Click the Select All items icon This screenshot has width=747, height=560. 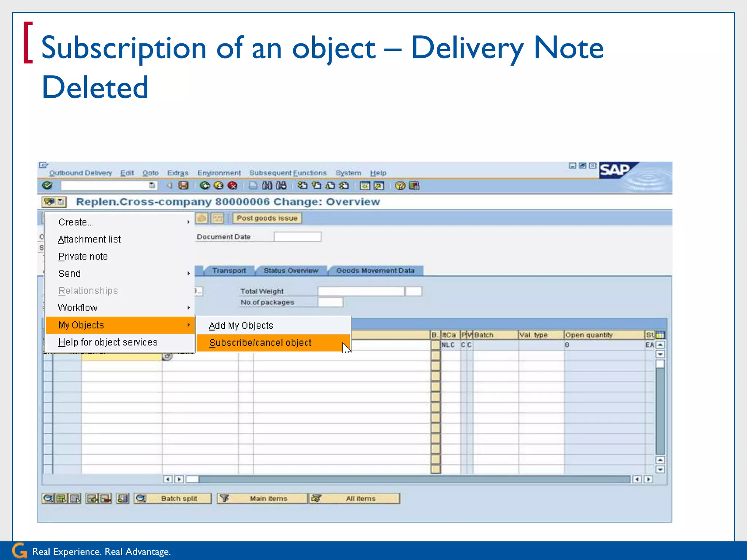pyautogui.click(x=62, y=498)
